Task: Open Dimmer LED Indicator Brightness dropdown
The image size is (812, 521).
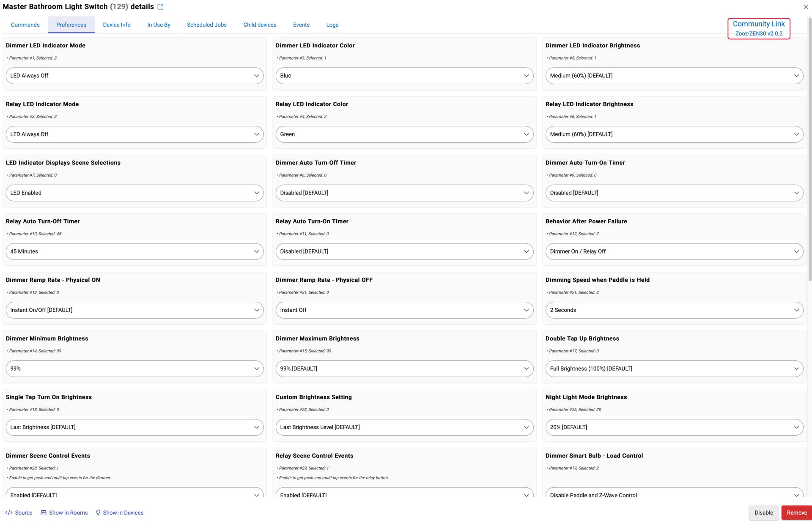Action: pos(674,76)
